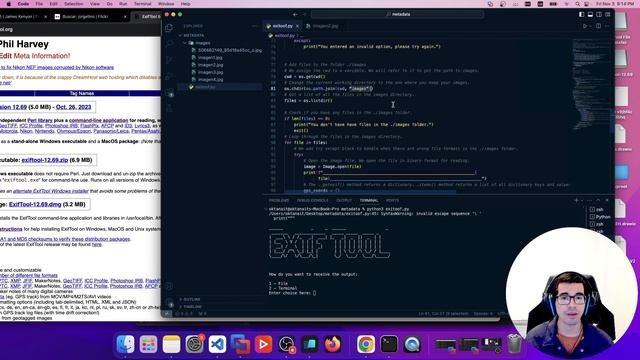
Task: Open the Search view in activity bar
Action: point(169,44)
